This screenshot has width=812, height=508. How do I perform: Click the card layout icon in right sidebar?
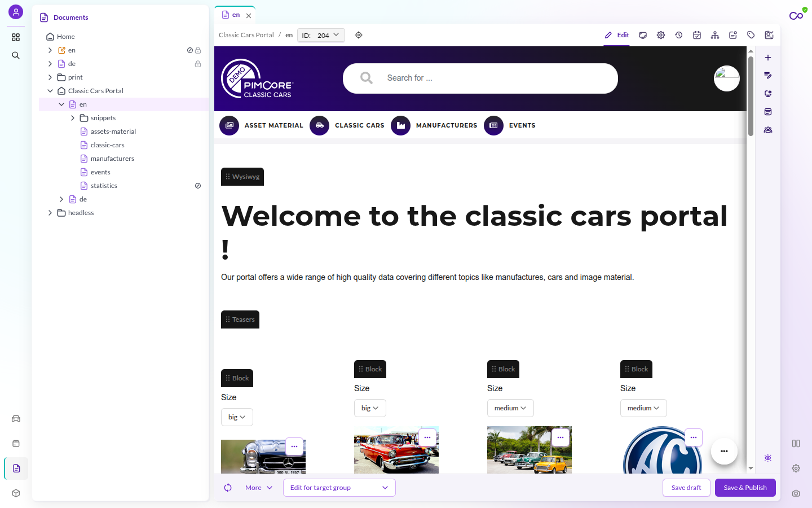[x=768, y=112]
